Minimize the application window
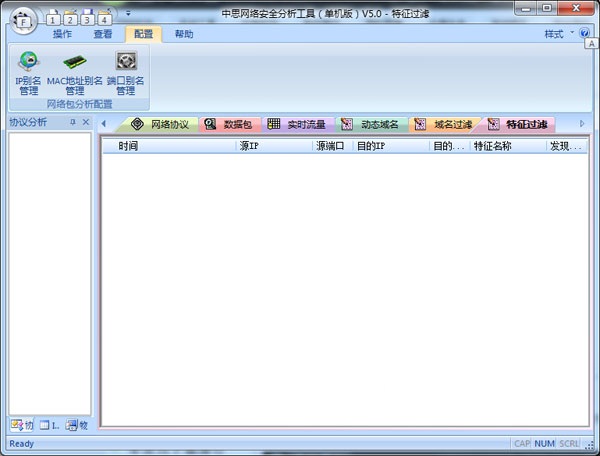 click(x=526, y=8)
